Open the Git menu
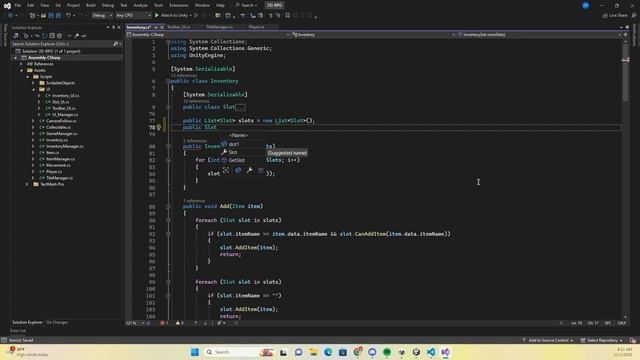Viewport: 640px width, 360px height. [58, 5]
